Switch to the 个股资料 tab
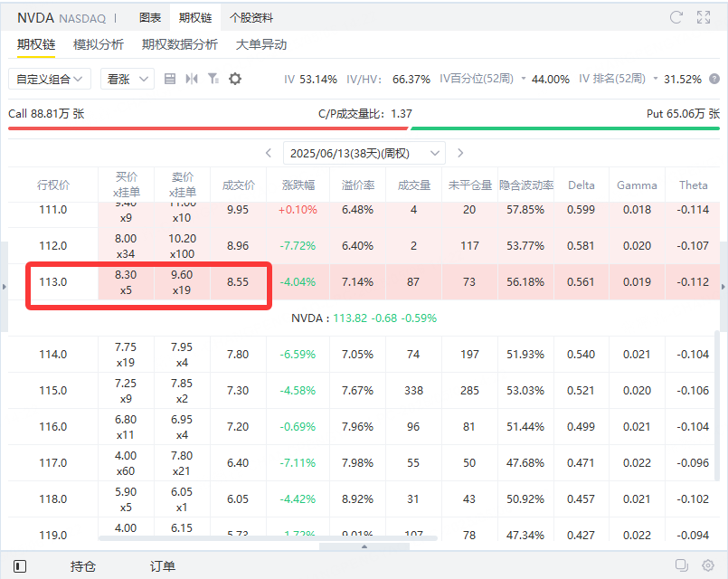Viewport: 728px width, 579px height. (251, 18)
